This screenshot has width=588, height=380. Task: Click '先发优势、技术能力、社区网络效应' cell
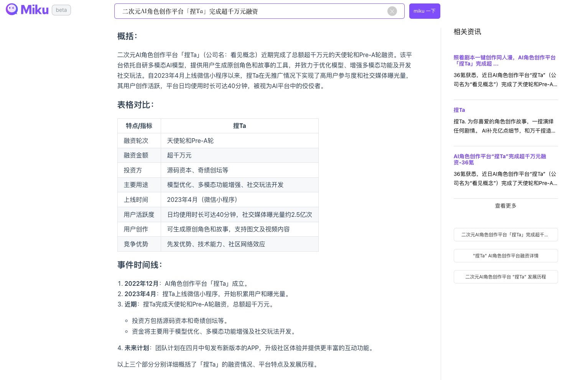240,244
